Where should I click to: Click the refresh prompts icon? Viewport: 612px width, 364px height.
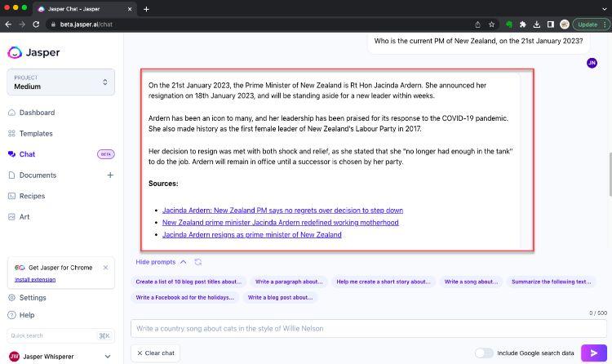[x=198, y=262]
